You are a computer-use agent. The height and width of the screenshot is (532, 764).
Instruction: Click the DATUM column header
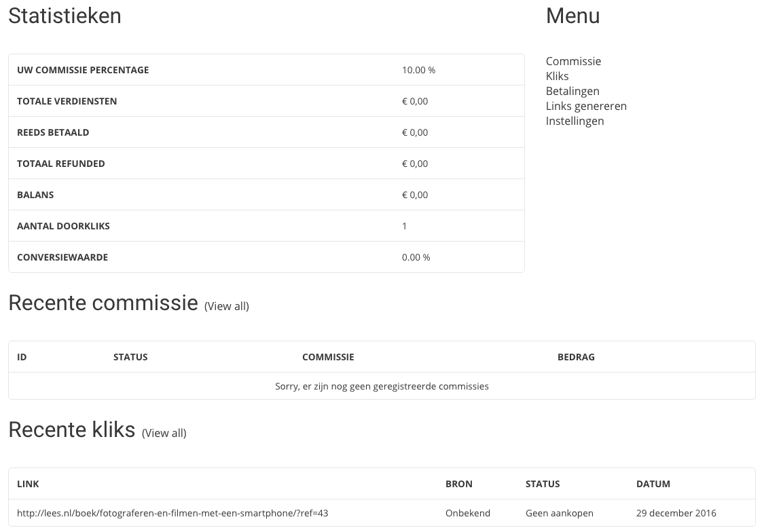coord(653,484)
